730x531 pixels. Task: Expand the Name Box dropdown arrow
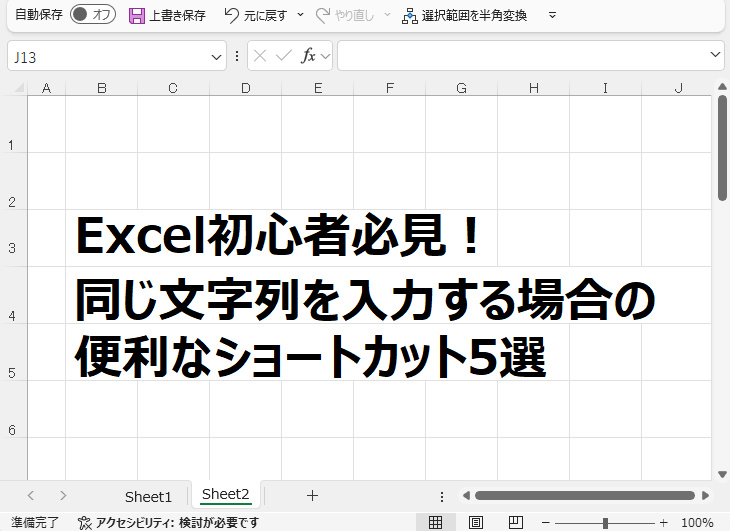click(216, 57)
